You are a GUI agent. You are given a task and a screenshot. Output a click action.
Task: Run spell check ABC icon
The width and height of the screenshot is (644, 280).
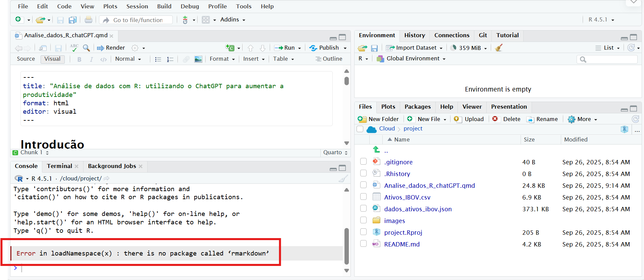[x=74, y=48]
